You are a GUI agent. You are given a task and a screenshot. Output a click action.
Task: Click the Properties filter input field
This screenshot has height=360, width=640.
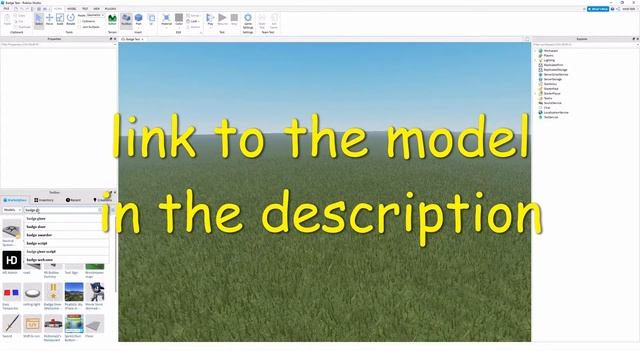[x=58, y=44]
